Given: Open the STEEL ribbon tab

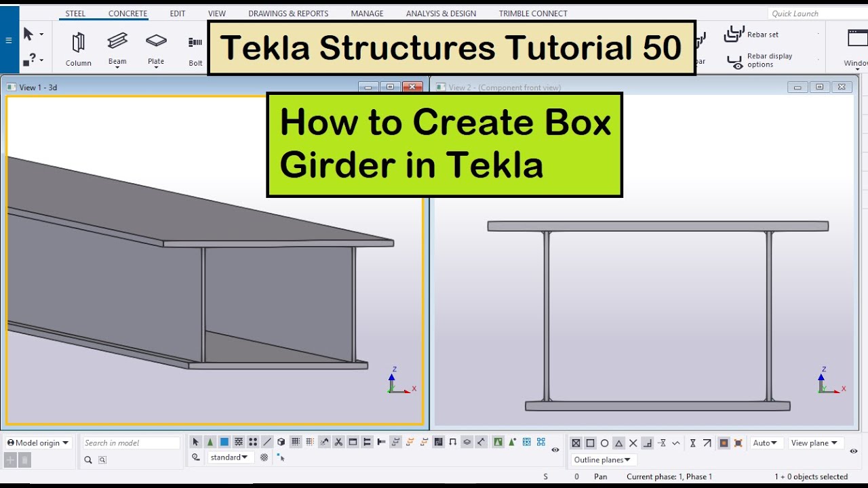Looking at the screenshot, I should 75,14.
